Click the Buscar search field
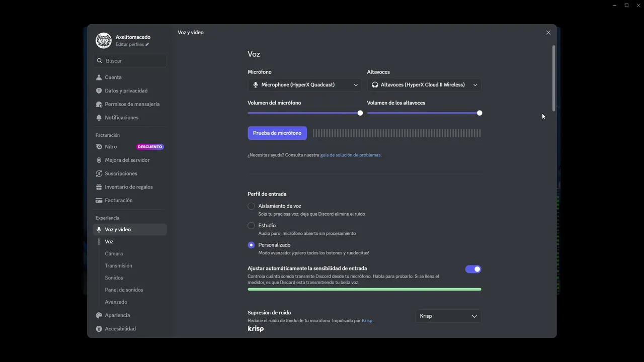The image size is (644, 362). click(130, 61)
